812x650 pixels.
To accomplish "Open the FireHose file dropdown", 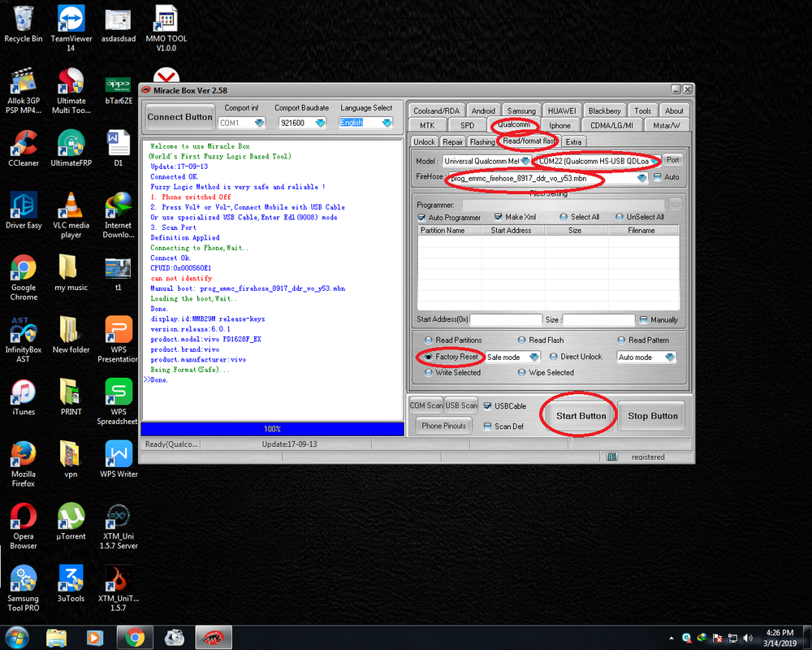I will (x=641, y=178).
